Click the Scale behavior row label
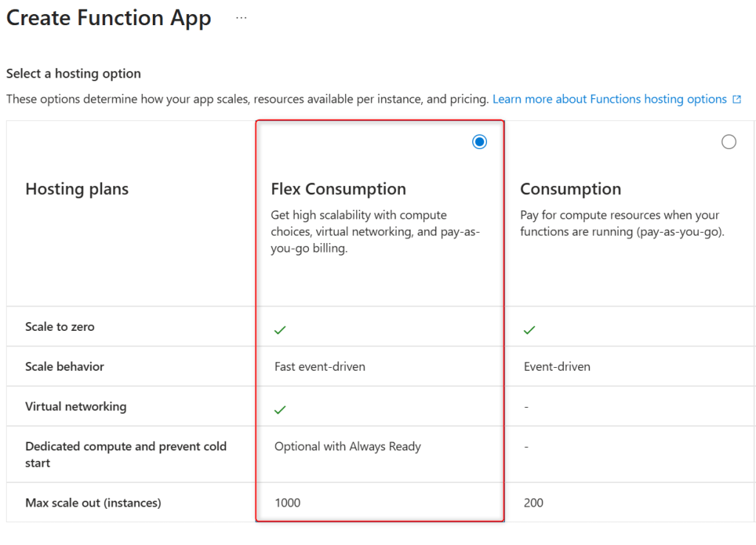This screenshot has height=545, width=756. (x=65, y=366)
